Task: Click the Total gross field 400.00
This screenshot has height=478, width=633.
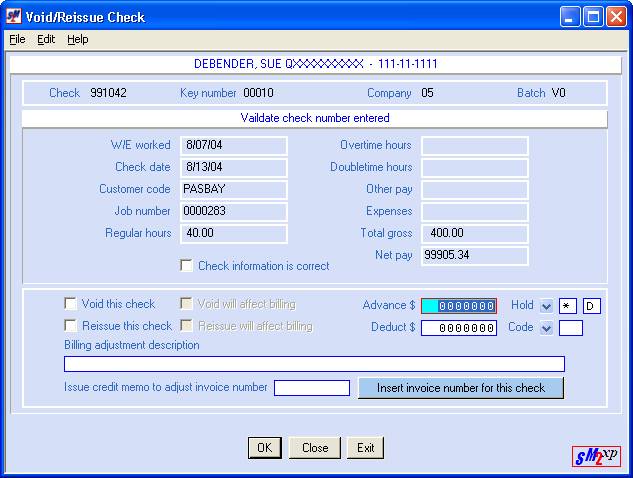Action: 475,233
